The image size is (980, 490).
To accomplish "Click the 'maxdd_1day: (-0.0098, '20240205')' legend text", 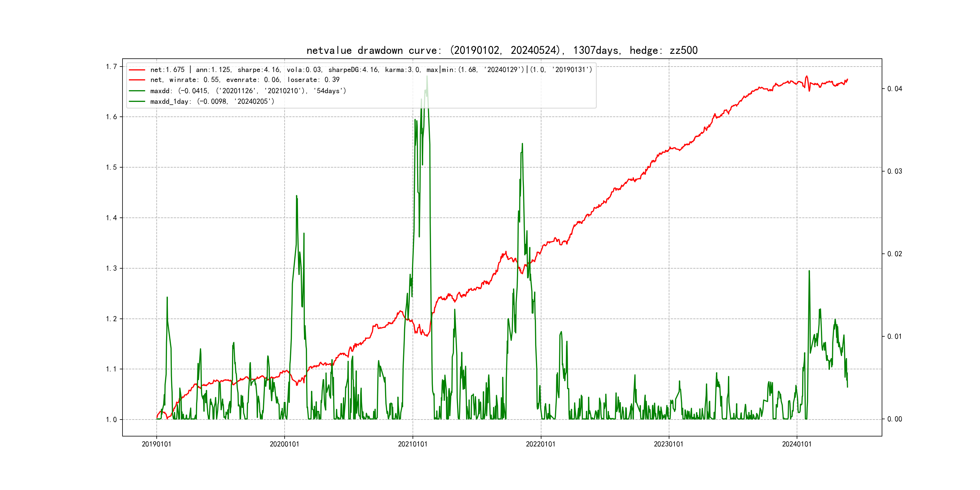I will click(212, 102).
